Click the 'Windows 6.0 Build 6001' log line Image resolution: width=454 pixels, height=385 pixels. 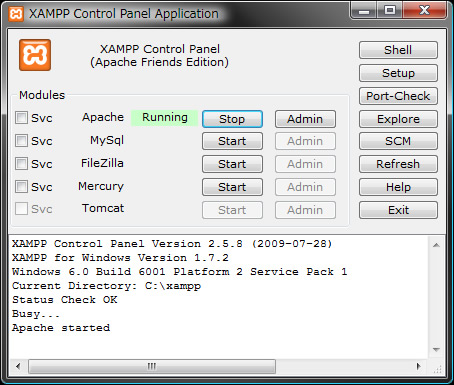click(x=180, y=272)
